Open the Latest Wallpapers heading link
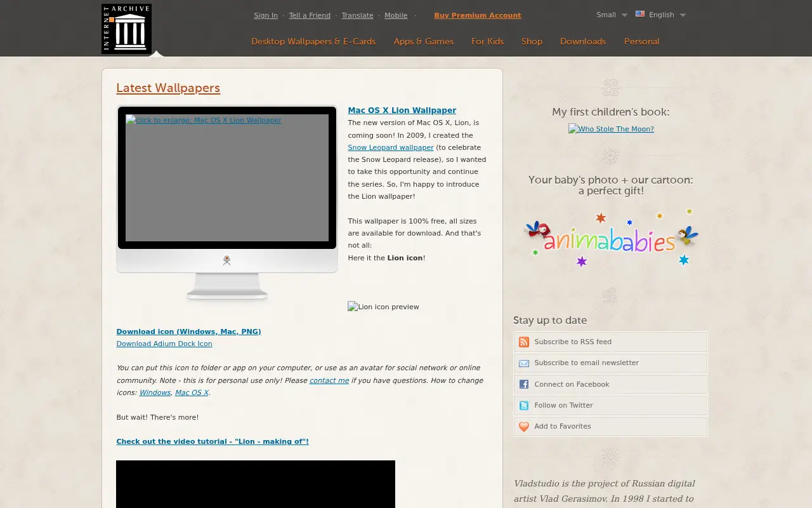The height and width of the screenshot is (508, 812). click(168, 88)
